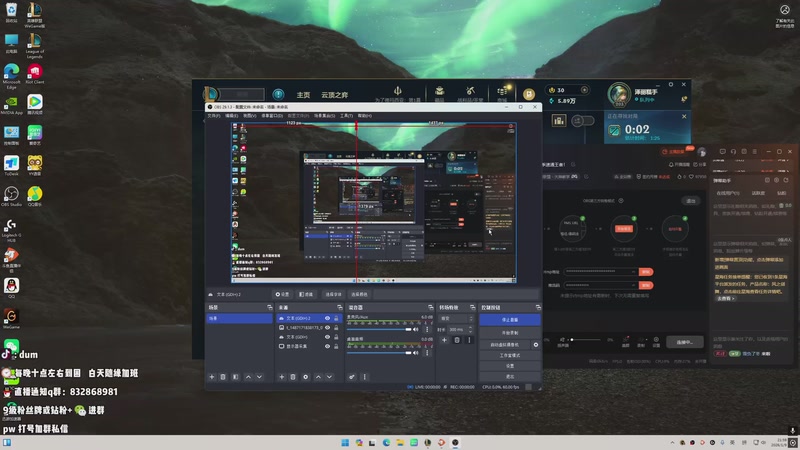Launch OBS Studio from desktop icon

pyautogui.click(x=11, y=195)
